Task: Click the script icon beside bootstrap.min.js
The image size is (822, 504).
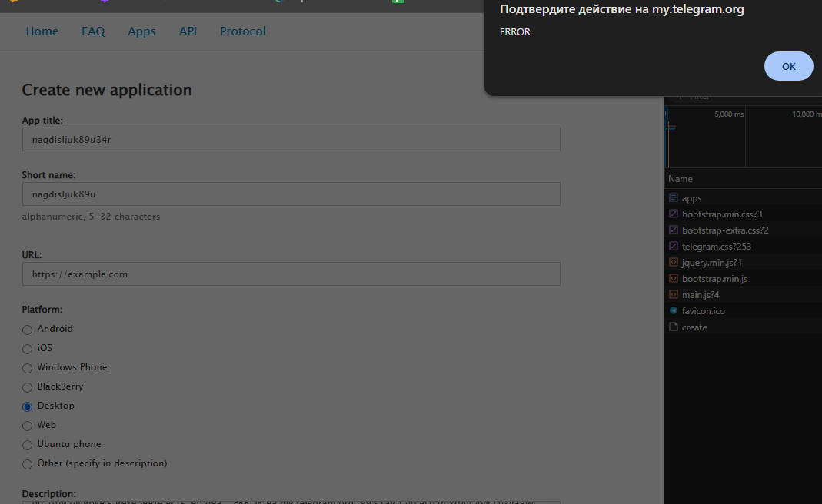Action: pos(674,278)
